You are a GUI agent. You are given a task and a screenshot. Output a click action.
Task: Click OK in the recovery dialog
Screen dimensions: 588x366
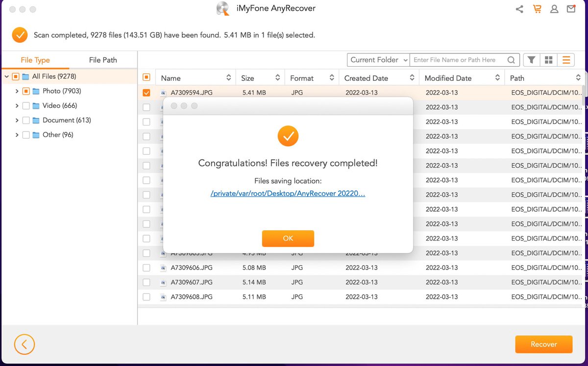288,238
